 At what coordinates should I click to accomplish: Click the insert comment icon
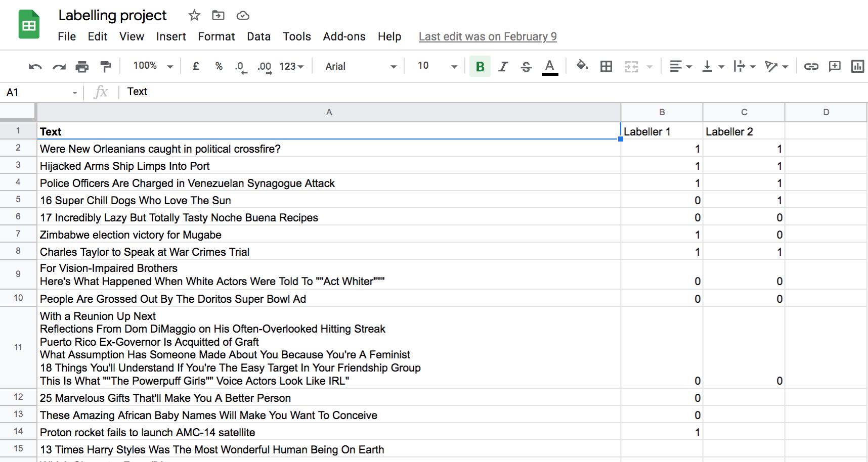pos(835,67)
